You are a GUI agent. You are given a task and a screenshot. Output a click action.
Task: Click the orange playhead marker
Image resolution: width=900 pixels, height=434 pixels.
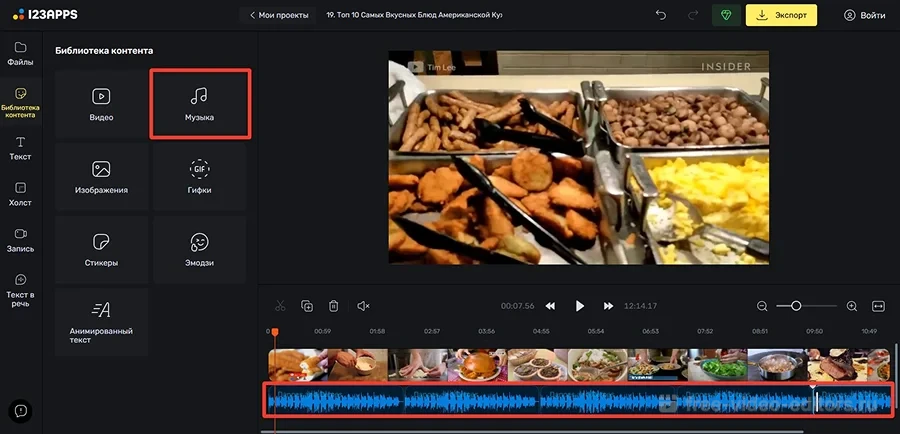coord(275,332)
